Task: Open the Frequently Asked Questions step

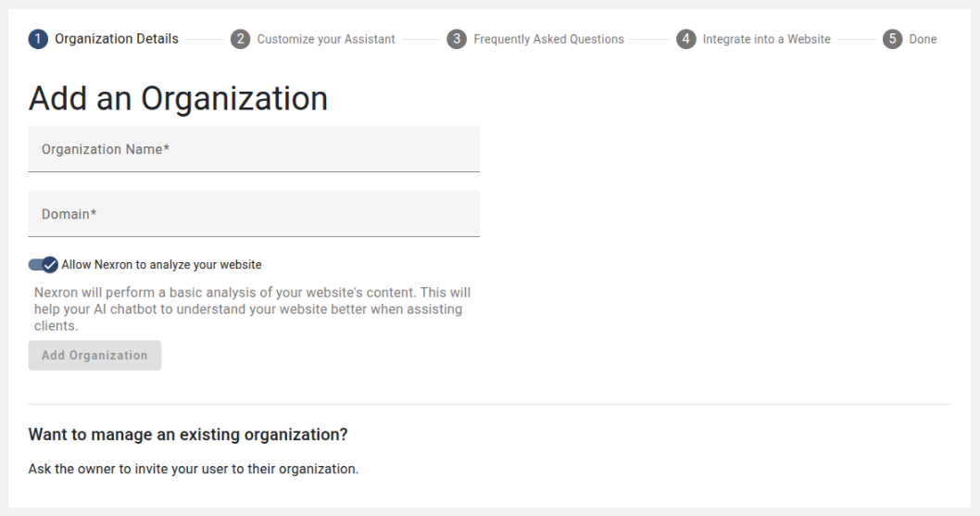Action: pyautogui.click(x=548, y=39)
